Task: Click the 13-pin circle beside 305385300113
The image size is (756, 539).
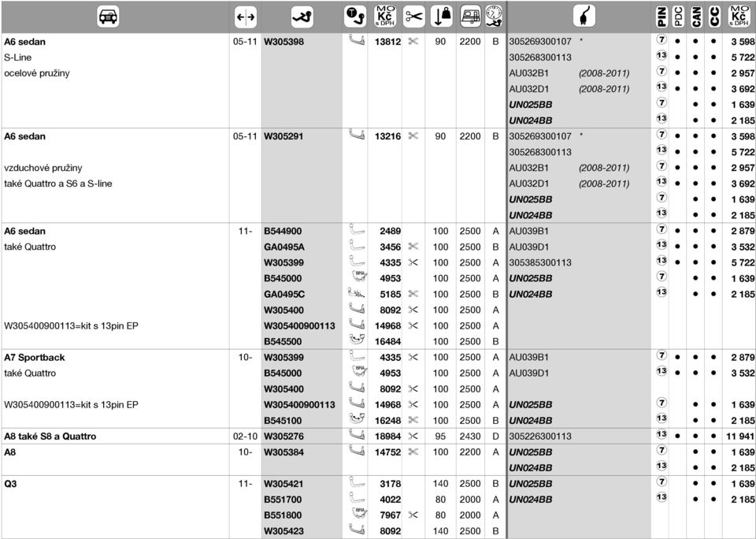Action: [x=661, y=261]
